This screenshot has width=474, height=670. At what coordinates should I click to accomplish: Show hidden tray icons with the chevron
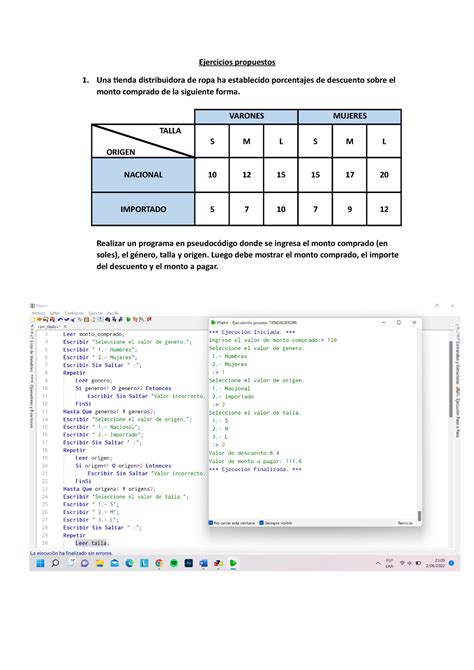click(x=378, y=563)
